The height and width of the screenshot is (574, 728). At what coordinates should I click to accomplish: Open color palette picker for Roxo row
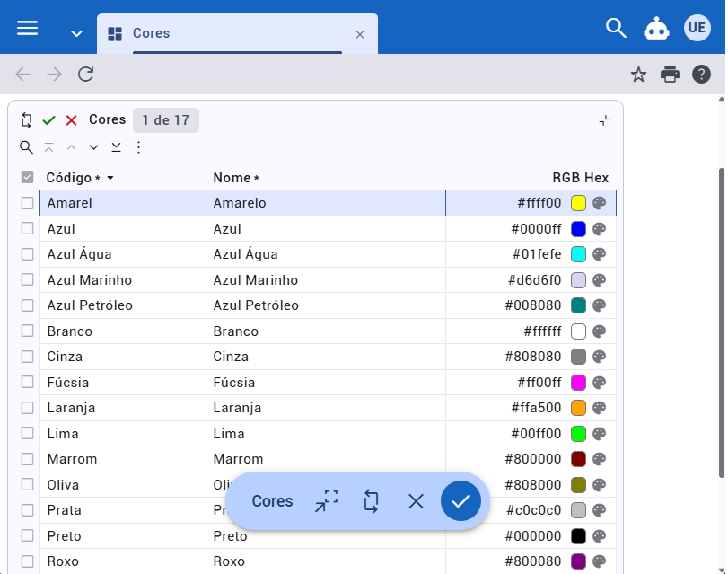click(600, 561)
